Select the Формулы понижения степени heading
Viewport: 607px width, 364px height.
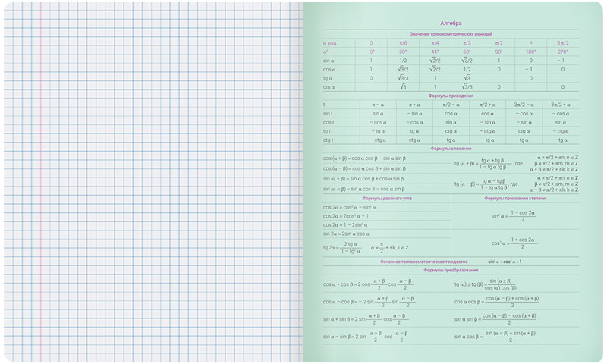pyautogui.click(x=514, y=198)
